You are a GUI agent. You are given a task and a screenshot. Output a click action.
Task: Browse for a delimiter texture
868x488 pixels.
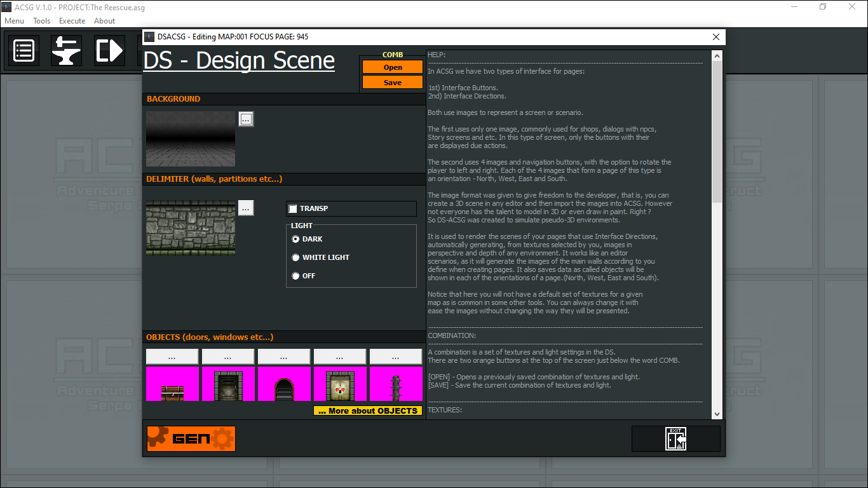pyautogui.click(x=246, y=208)
